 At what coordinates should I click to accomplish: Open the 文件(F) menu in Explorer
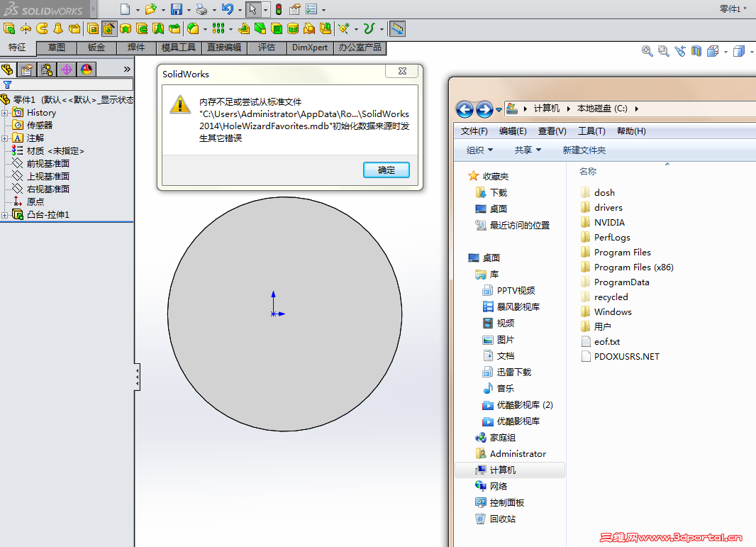coord(474,131)
